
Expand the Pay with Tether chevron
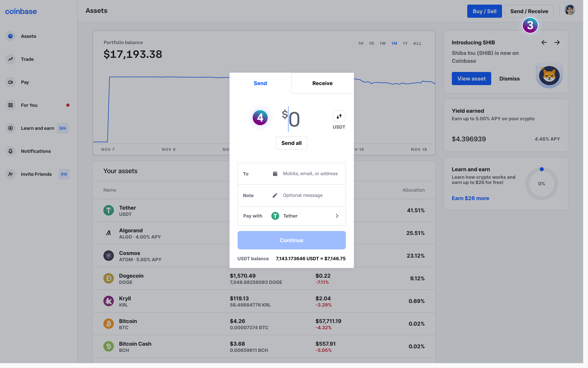[x=337, y=216]
